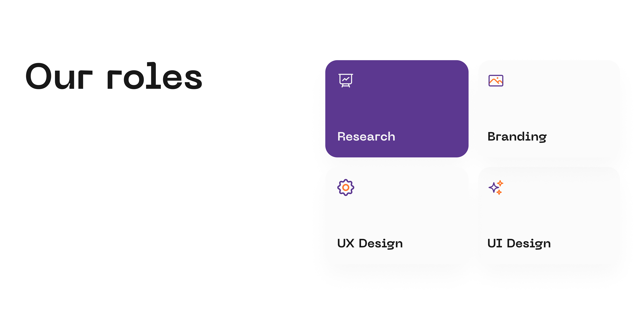Screen dimensions: 644x325
Task: Open the Branding role label
Action: (517, 137)
